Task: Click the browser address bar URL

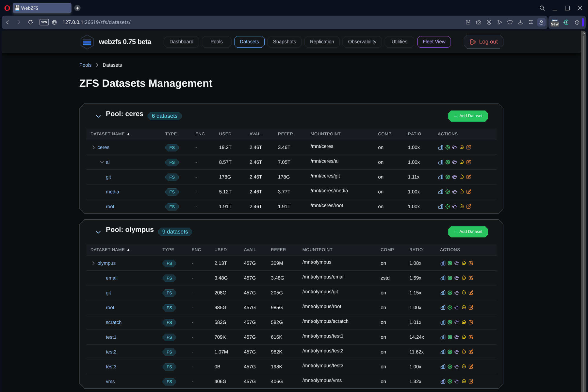Action: [96, 22]
